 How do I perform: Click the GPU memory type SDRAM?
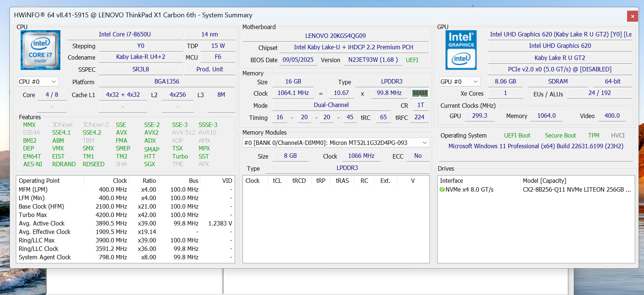pyautogui.click(x=558, y=82)
